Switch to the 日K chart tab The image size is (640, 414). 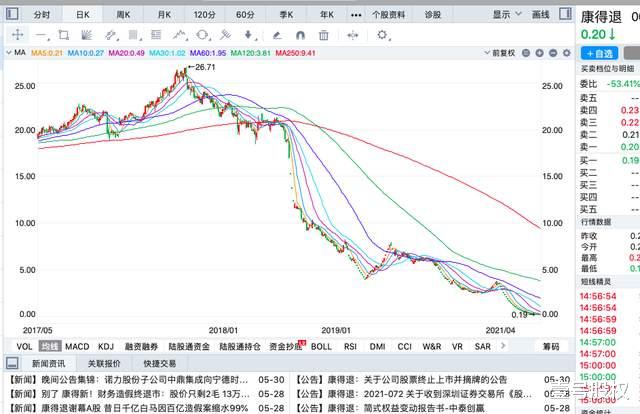coord(82,15)
